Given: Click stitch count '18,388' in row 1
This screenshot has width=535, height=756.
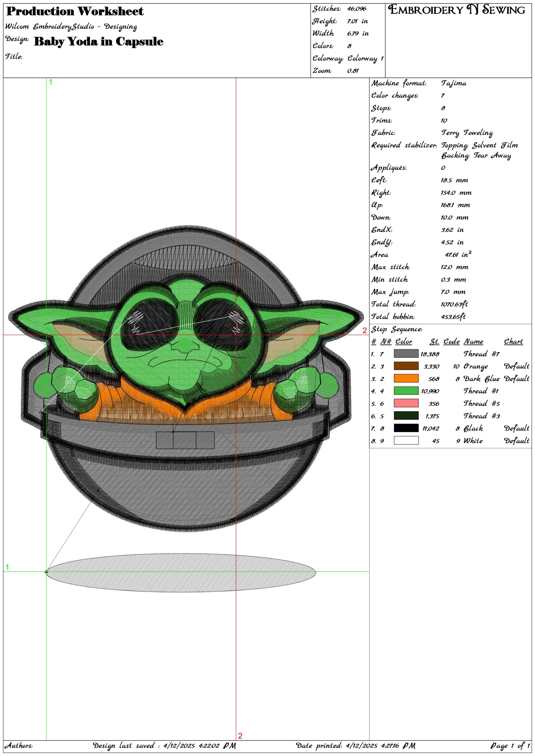Looking at the screenshot, I should [x=430, y=354].
